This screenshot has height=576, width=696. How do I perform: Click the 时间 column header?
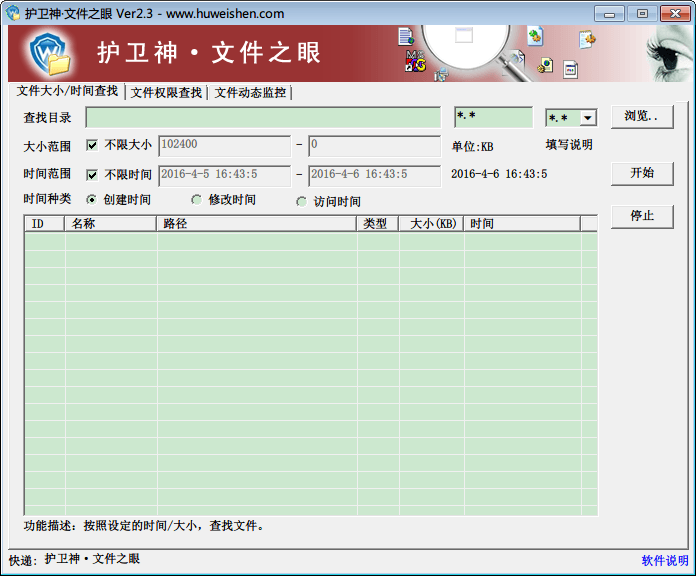click(522, 224)
